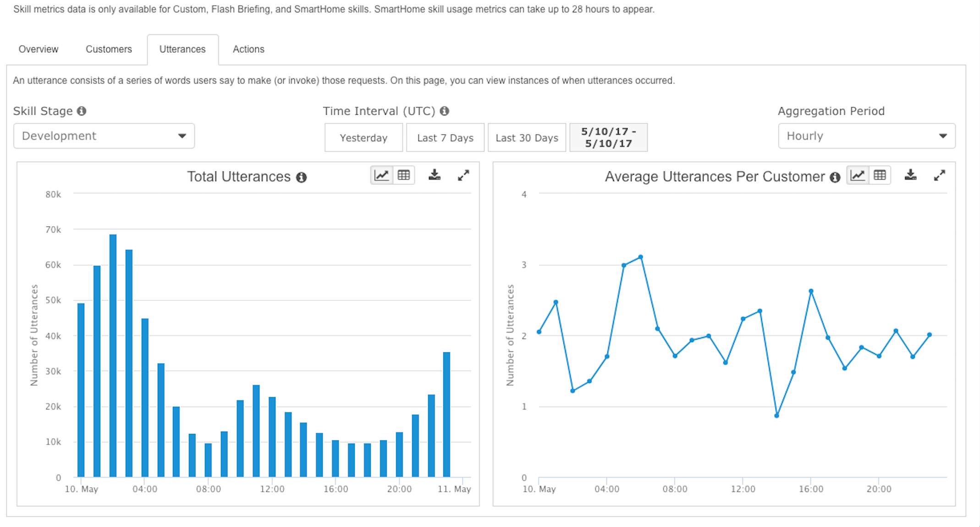Select the Yesterday time interval
This screenshot has height=527, width=980.
[363, 138]
